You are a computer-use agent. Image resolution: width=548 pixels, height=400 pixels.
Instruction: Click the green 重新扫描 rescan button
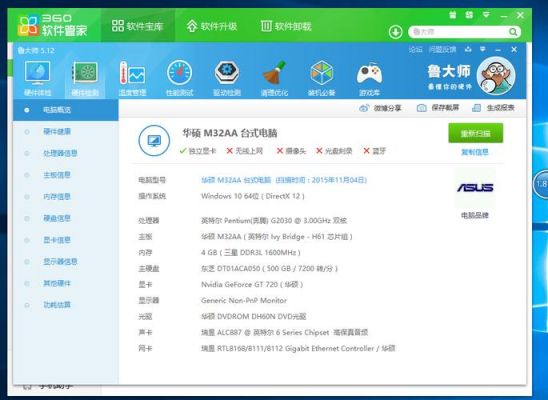pos(476,133)
